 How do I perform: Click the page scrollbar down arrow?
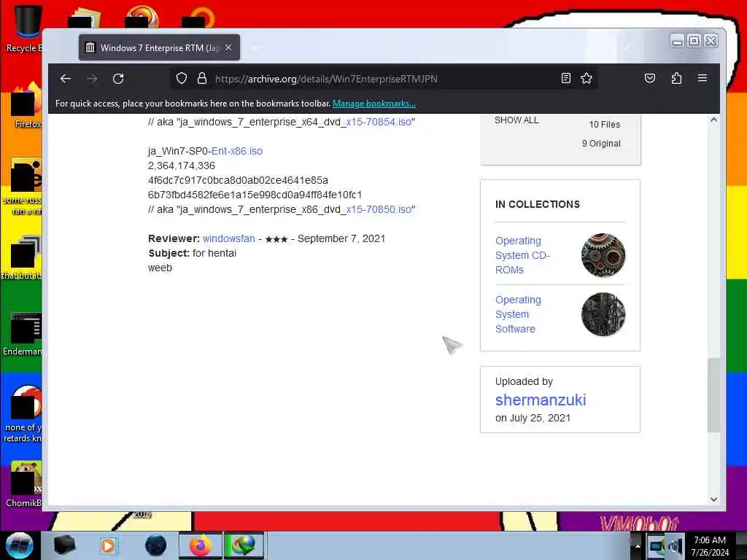pyautogui.click(x=713, y=499)
